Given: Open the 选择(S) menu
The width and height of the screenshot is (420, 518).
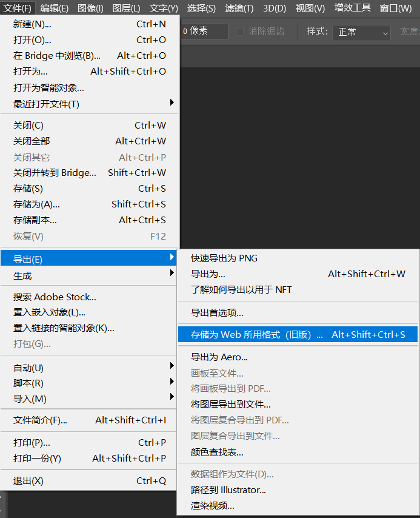Looking at the screenshot, I should click(201, 8).
